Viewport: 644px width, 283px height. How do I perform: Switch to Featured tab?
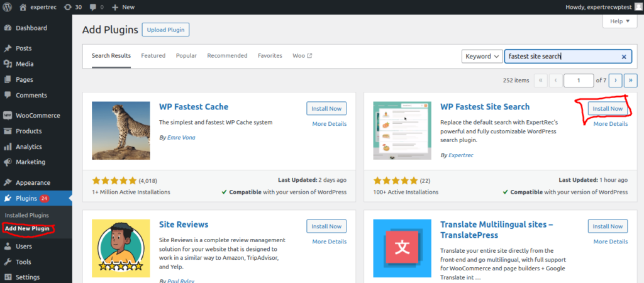153,56
